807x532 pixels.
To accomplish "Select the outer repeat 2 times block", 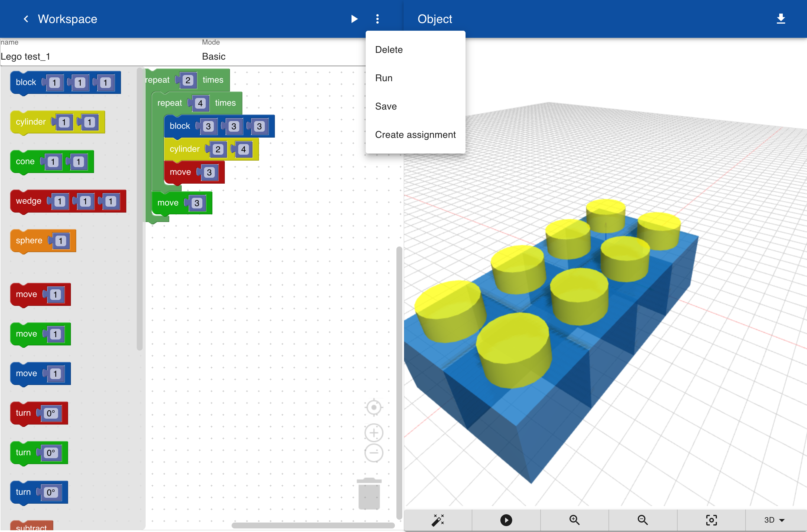I will pos(157,80).
